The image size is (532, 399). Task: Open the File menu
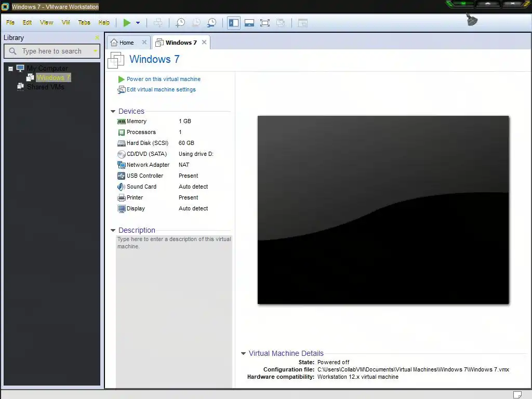tap(10, 22)
